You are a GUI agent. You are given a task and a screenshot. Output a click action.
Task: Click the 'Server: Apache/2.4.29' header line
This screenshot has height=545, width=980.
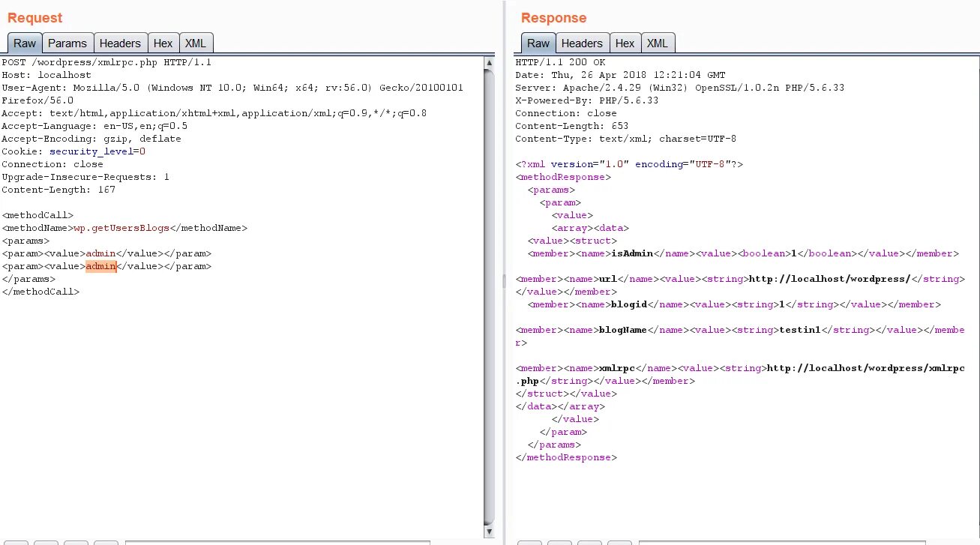pos(680,88)
